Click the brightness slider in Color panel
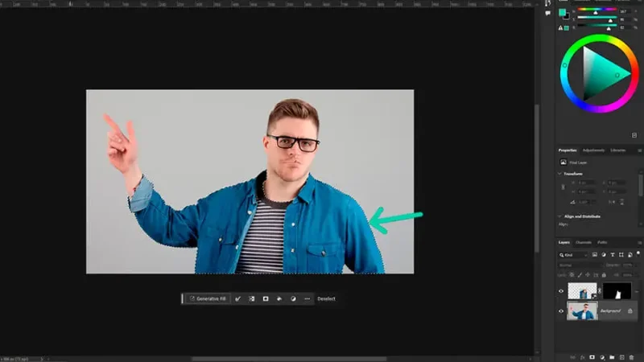This screenshot has height=362, width=644. click(x=597, y=26)
